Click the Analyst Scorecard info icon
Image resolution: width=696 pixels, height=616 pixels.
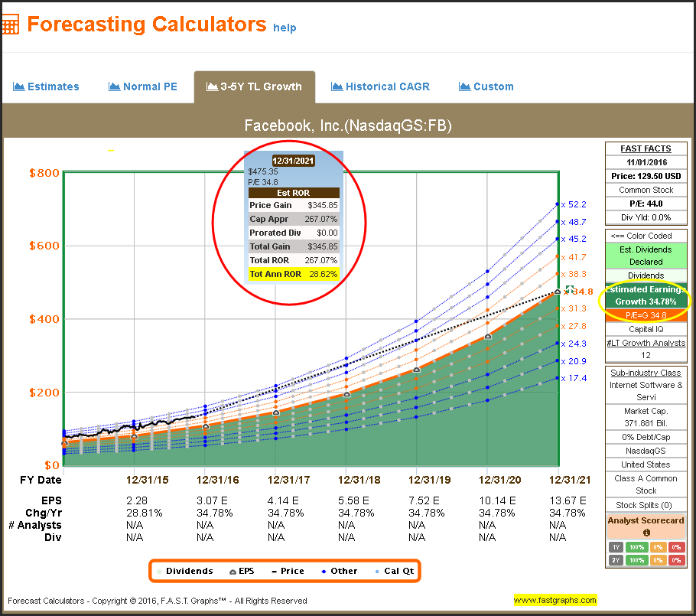coord(646,533)
